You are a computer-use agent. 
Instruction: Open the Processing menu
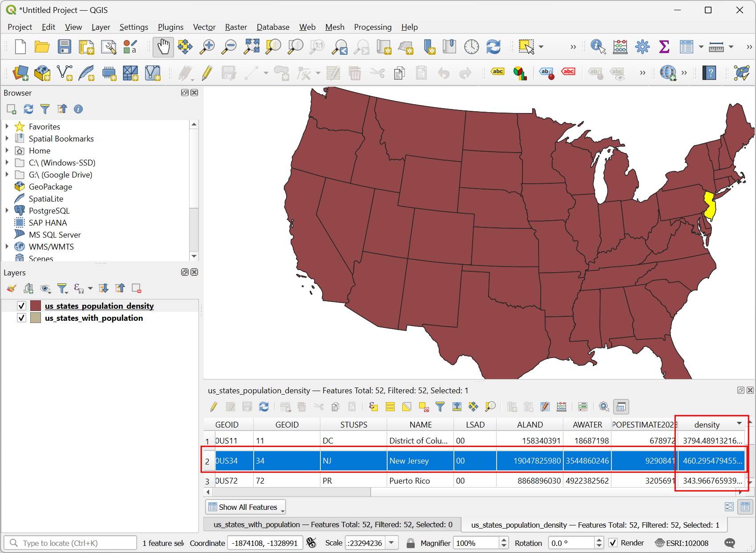click(x=372, y=27)
